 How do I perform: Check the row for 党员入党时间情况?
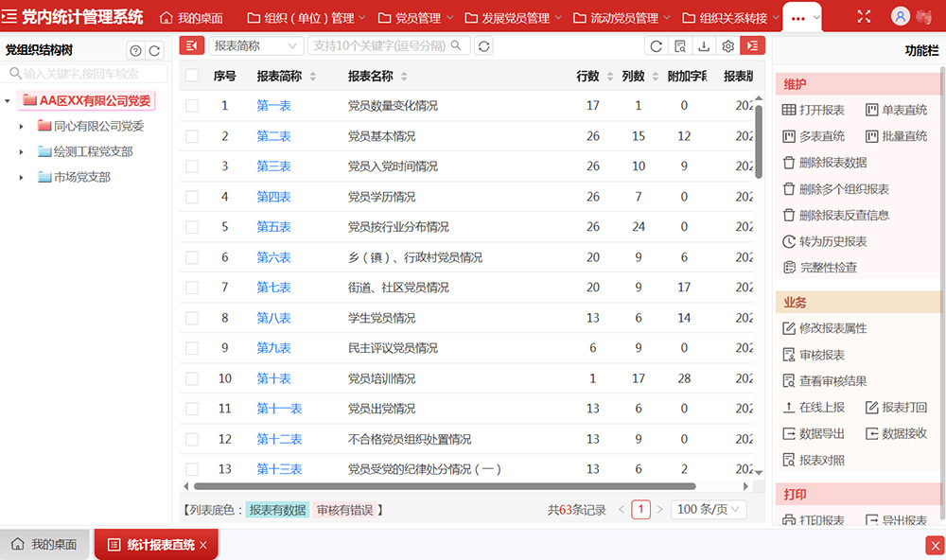tap(192, 166)
